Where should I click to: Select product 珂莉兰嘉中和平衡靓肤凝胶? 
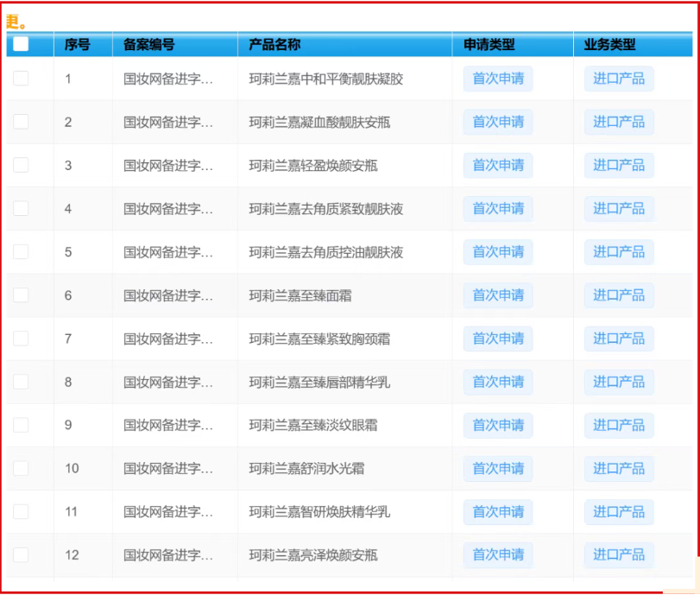pos(326,79)
